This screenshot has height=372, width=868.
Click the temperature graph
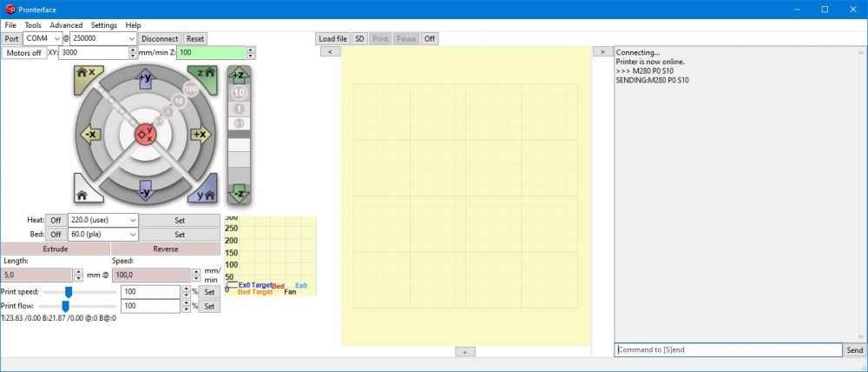[x=270, y=256]
